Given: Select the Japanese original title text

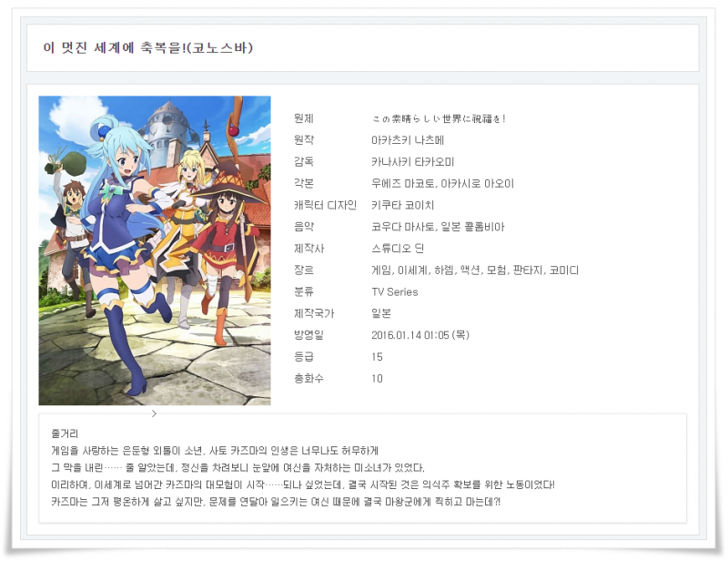Looking at the screenshot, I should point(439,119).
